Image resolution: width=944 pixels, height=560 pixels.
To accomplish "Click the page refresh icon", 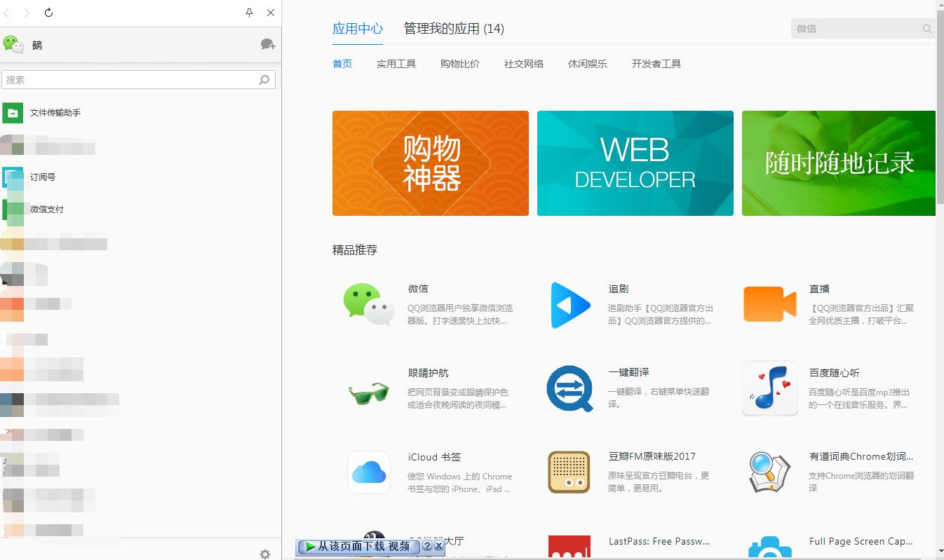I will coord(48,12).
